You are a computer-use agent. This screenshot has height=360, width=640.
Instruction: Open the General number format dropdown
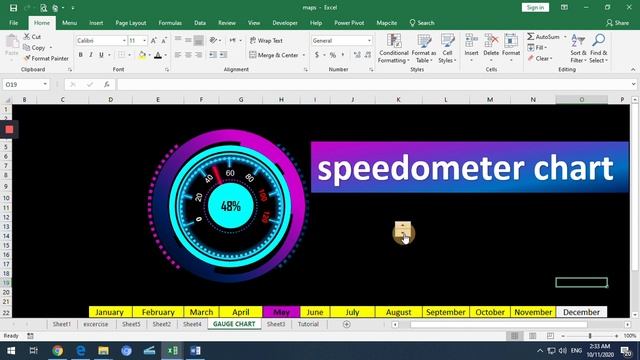click(369, 41)
